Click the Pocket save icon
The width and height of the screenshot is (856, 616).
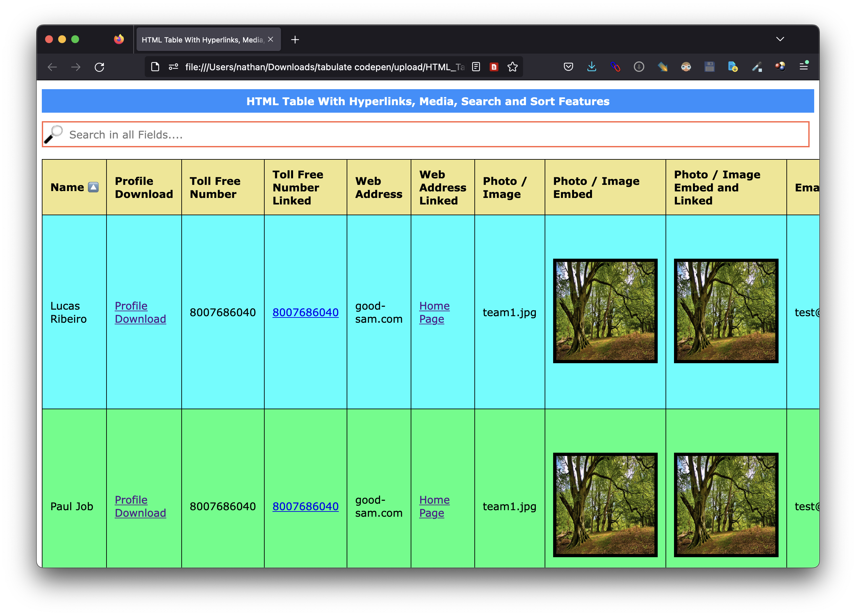(x=568, y=67)
